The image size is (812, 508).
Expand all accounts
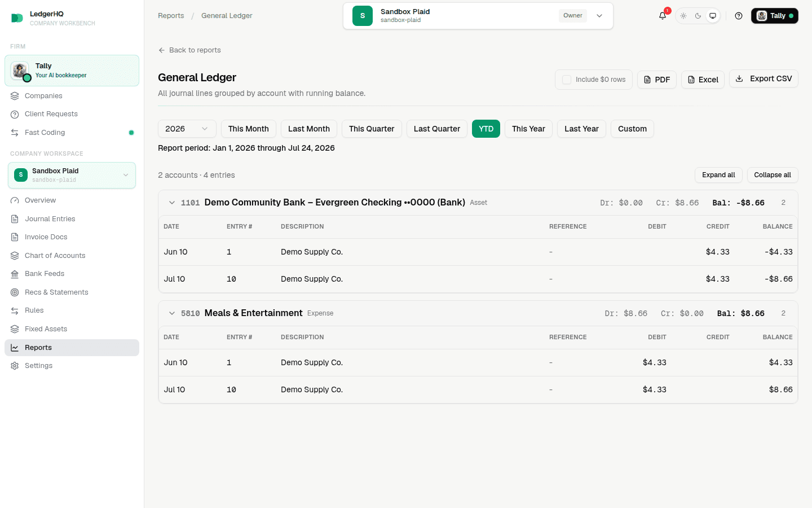point(718,175)
